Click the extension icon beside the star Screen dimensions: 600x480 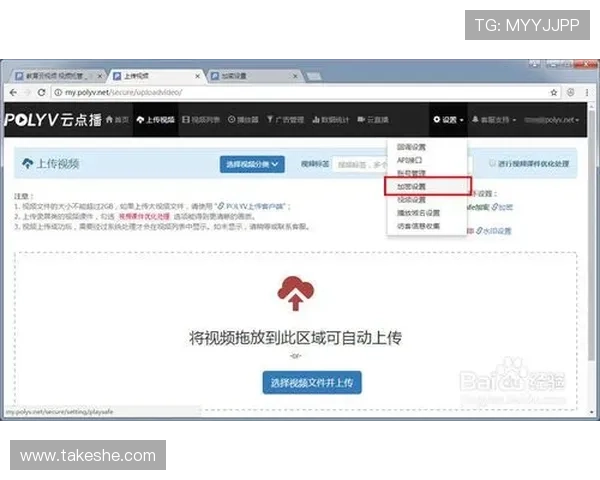[x=571, y=92]
